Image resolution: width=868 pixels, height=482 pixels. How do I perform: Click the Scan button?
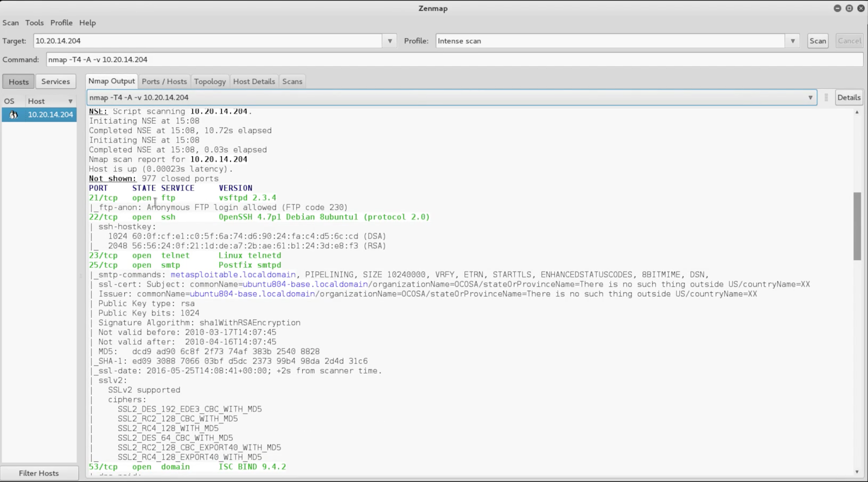pyautogui.click(x=818, y=41)
